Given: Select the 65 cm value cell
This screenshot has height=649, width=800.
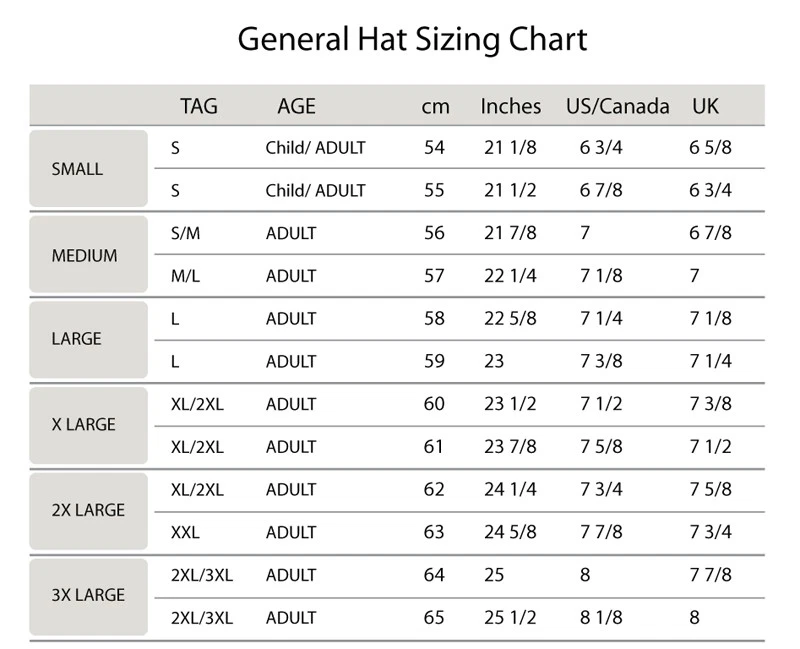Looking at the screenshot, I should click(x=434, y=618).
